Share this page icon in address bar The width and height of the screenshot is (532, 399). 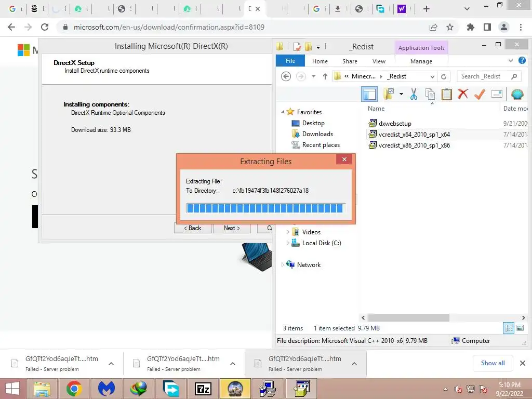433,27
